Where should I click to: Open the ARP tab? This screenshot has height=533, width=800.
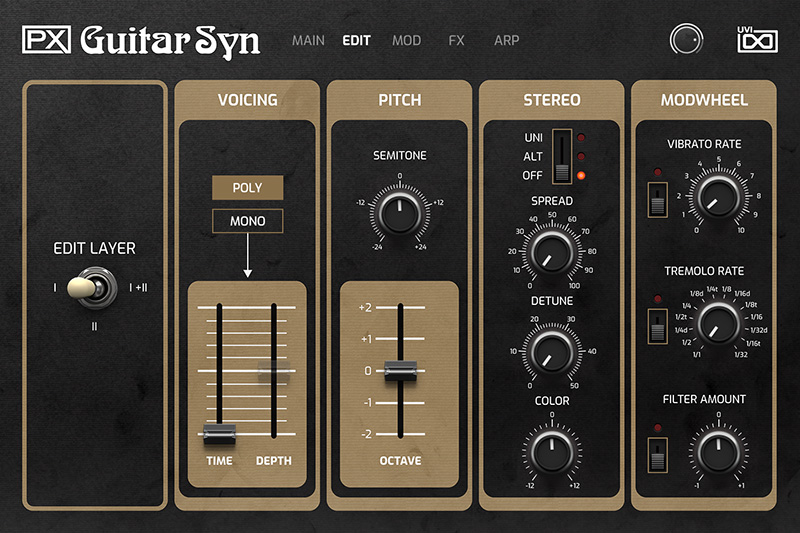(x=506, y=41)
